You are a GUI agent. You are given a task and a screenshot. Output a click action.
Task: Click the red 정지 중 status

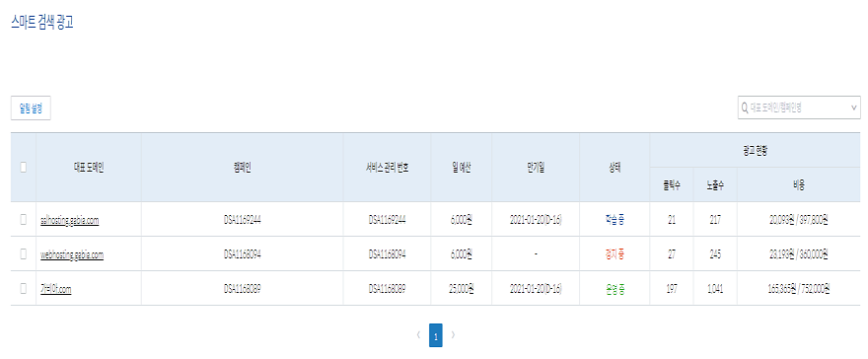[x=615, y=254]
